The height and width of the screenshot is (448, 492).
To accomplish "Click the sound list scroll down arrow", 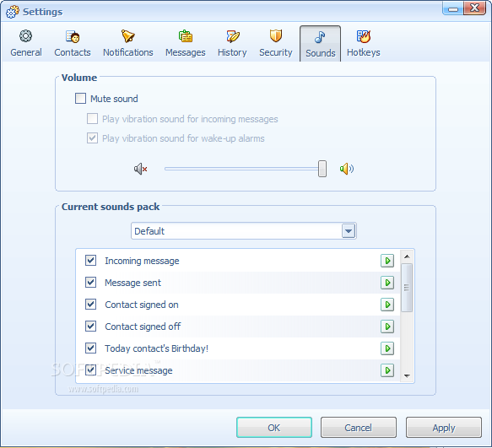I will point(408,375).
